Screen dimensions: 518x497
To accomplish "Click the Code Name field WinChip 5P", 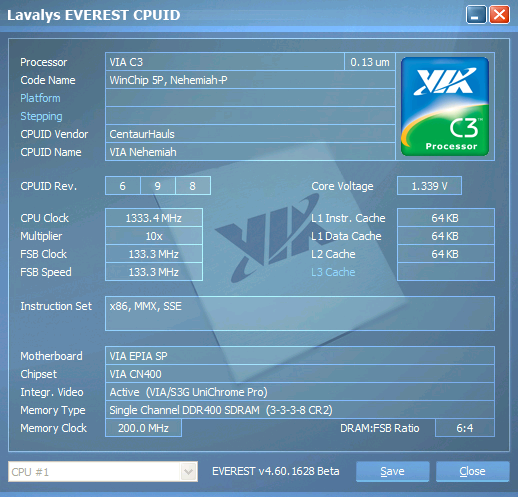I will point(250,80).
